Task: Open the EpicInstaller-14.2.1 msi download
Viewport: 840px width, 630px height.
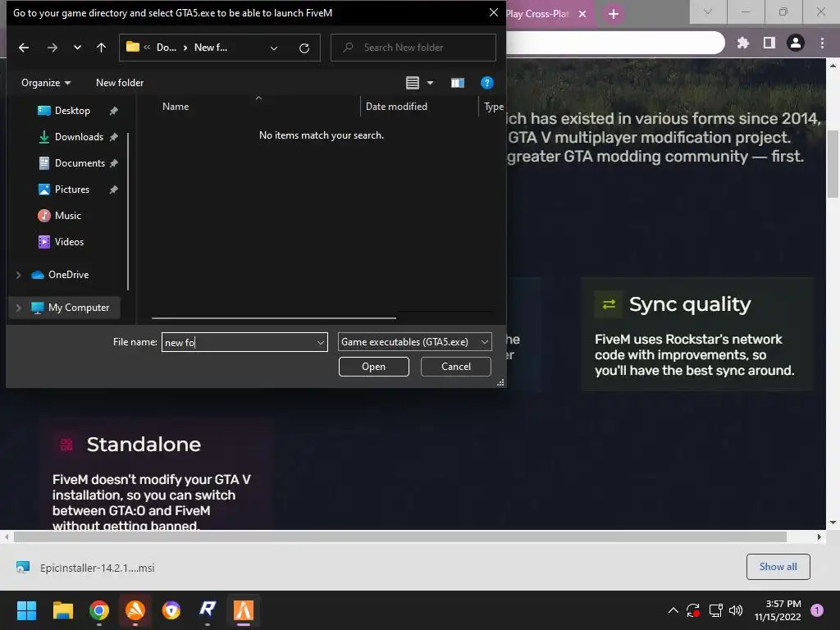Action: [x=85, y=568]
